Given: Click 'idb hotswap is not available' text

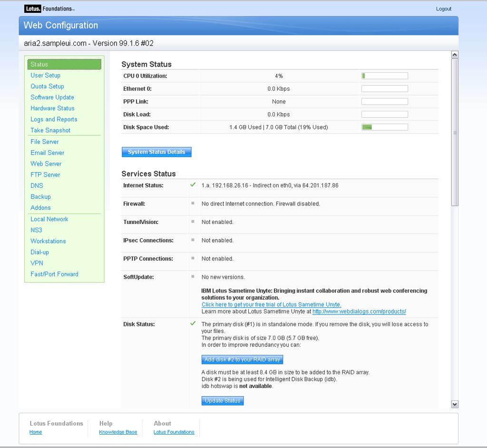Looking at the screenshot, I should (x=237, y=386).
